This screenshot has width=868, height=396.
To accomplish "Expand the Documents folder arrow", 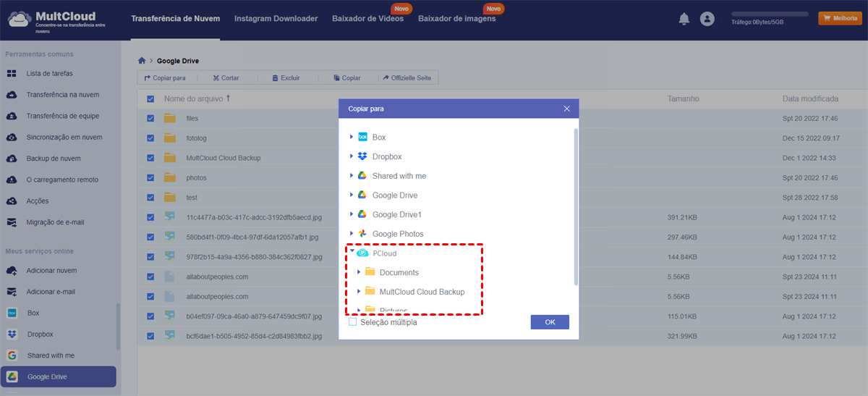I will [359, 272].
